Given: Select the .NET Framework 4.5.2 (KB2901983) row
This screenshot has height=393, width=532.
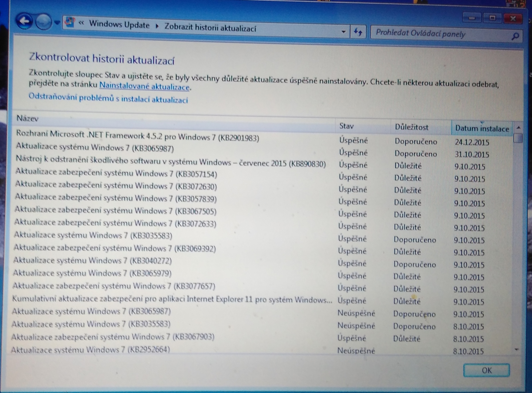Looking at the screenshot, I should click(263, 138).
